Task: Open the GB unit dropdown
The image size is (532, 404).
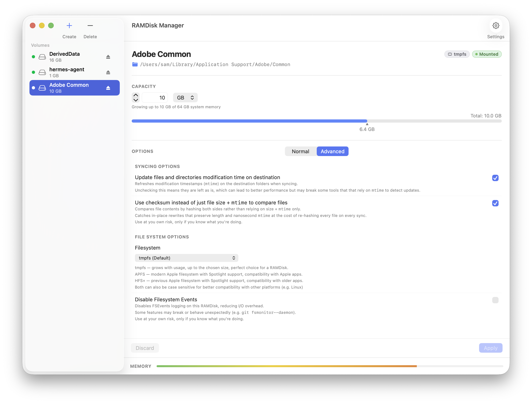Action: pos(185,98)
